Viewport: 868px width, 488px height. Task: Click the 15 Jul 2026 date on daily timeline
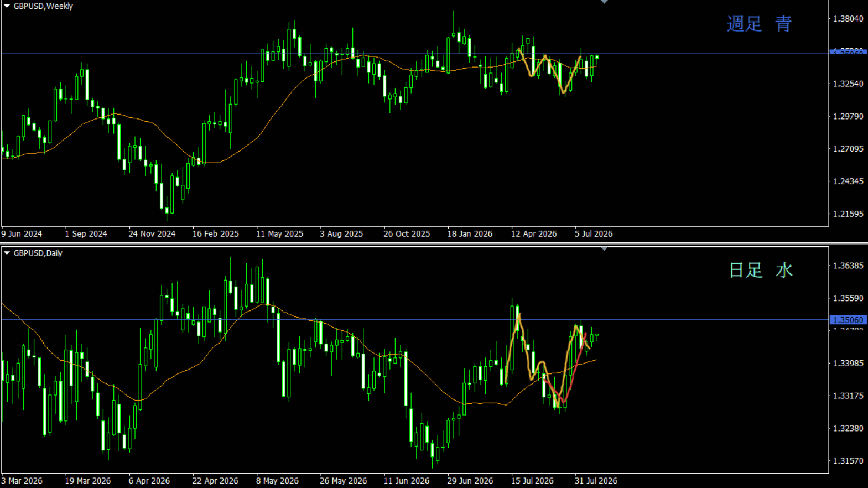pyautogui.click(x=532, y=480)
